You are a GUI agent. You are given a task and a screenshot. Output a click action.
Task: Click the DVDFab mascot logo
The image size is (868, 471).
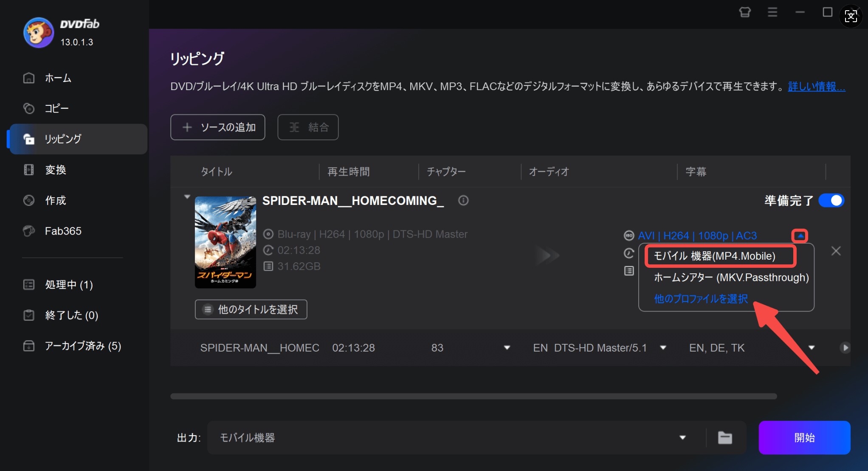[x=39, y=33]
